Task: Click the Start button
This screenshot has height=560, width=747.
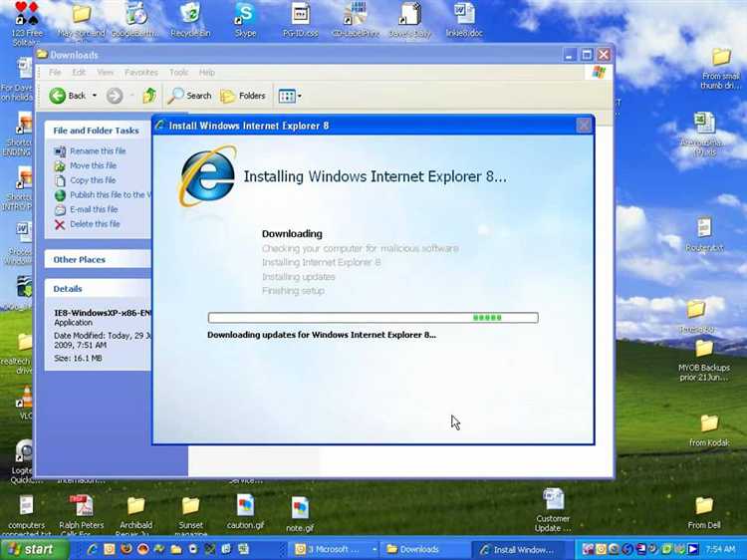Action: (x=32, y=549)
